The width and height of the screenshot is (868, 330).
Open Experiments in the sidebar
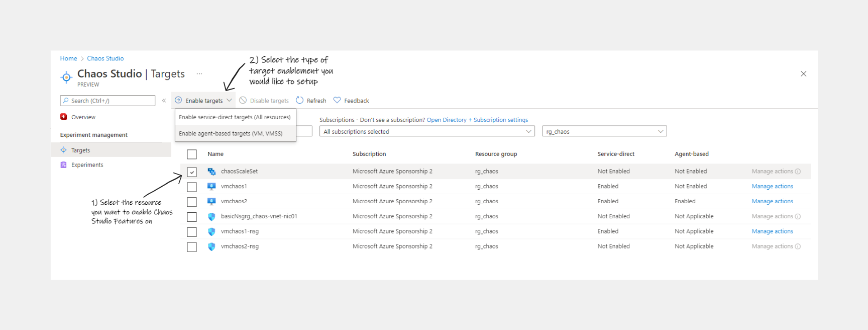[x=87, y=165]
